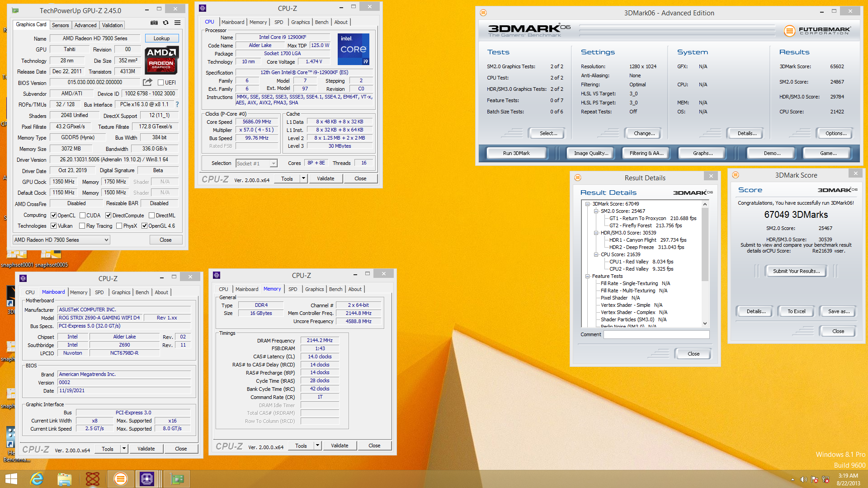Toggle the PhysX checkbox
Viewport: 868px width, 488px height.
[119, 226]
